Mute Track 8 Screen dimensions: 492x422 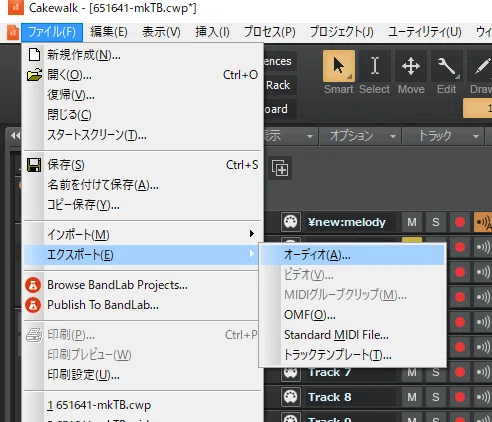[x=412, y=397]
